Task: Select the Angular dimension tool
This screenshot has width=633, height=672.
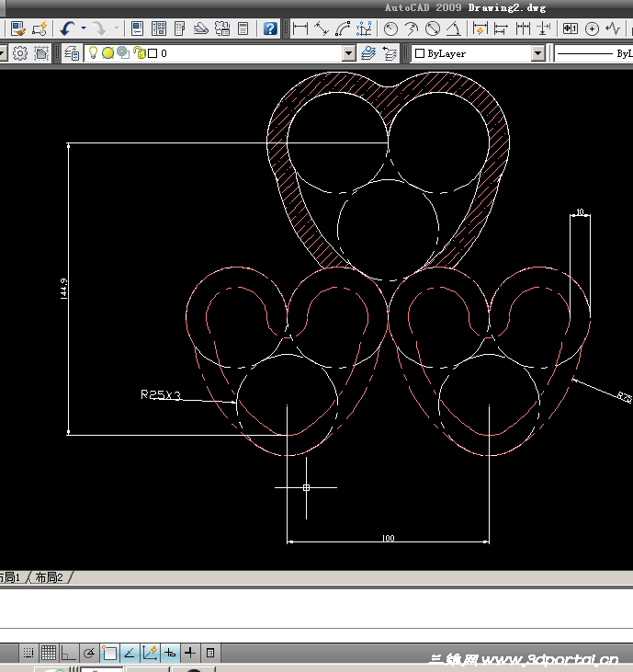Action: click(x=454, y=28)
